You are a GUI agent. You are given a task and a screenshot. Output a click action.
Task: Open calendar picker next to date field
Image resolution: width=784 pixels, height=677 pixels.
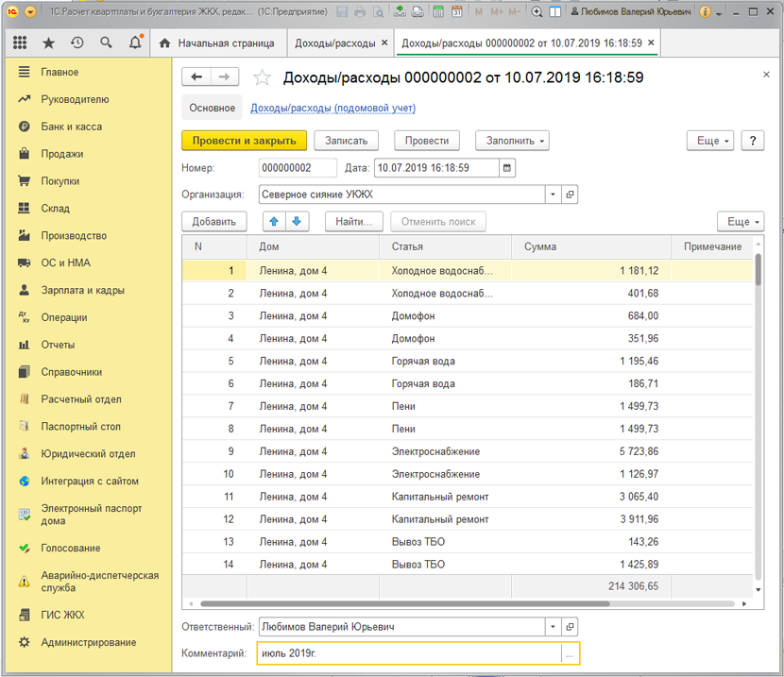(x=507, y=168)
